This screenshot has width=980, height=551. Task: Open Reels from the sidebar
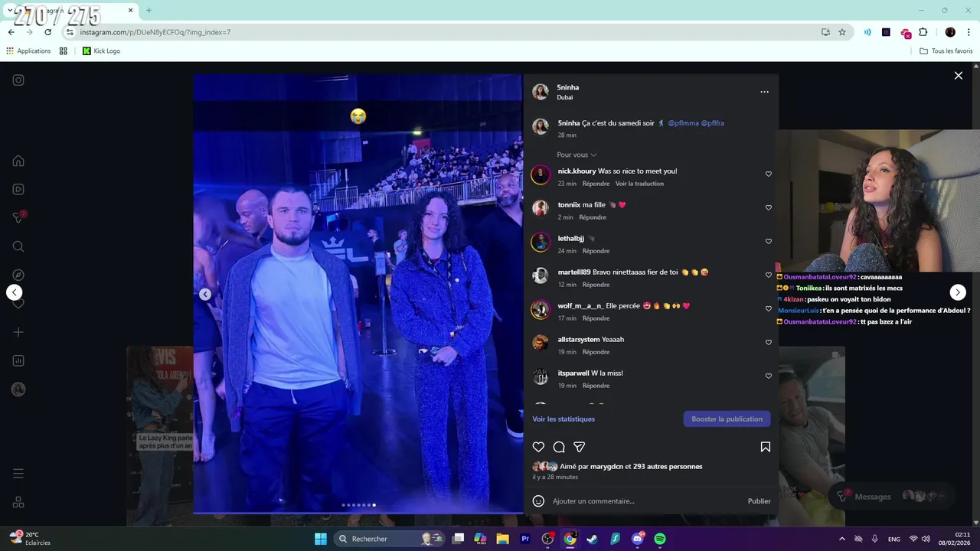[x=18, y=189]
